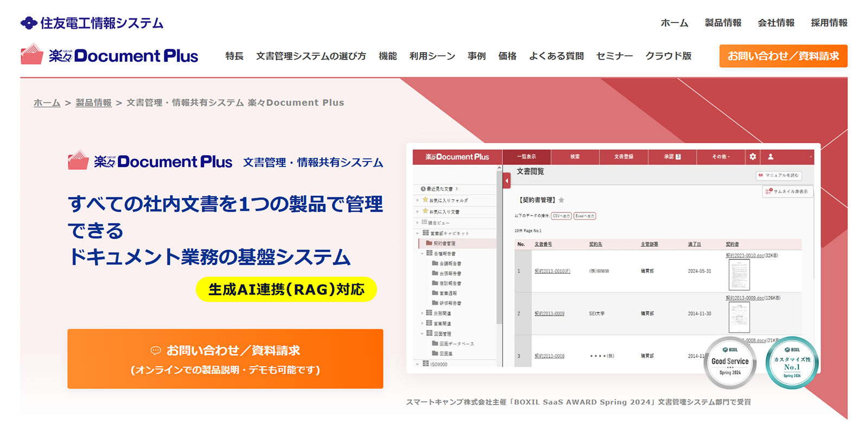Open 会社情報 in the top menu
This screenshot has height=428, width=868.
776,23
